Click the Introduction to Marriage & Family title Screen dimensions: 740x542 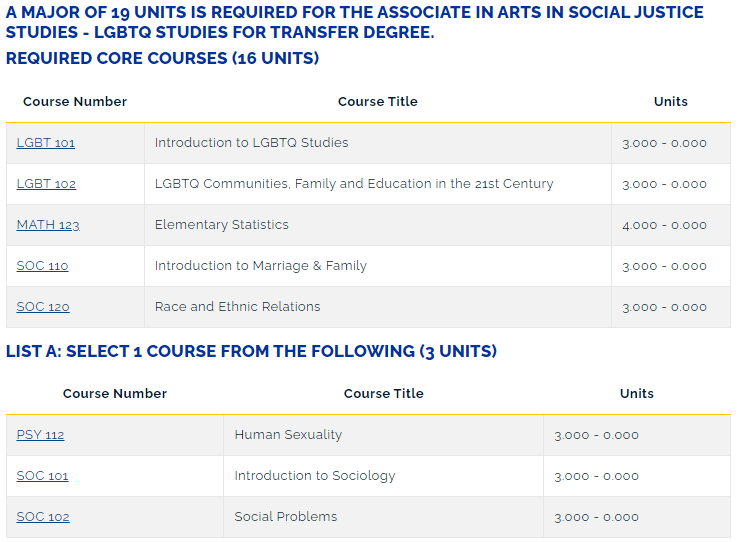tap(261, 266)
